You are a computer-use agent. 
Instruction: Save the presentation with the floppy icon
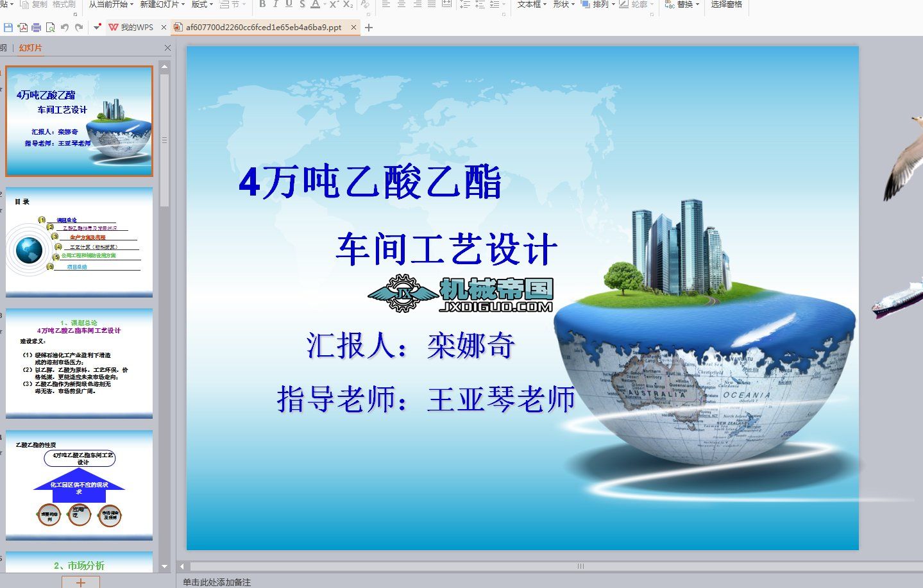click(8, 28)
